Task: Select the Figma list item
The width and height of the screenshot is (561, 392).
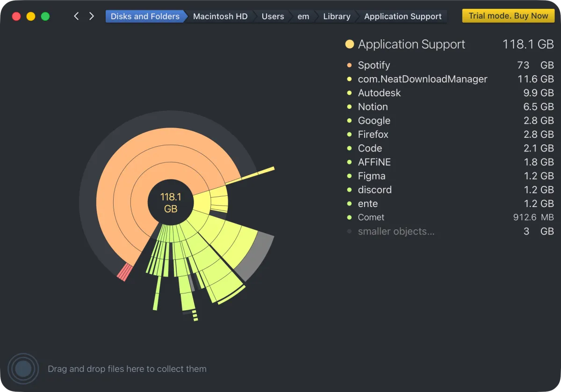Action: tap(372, 176)
